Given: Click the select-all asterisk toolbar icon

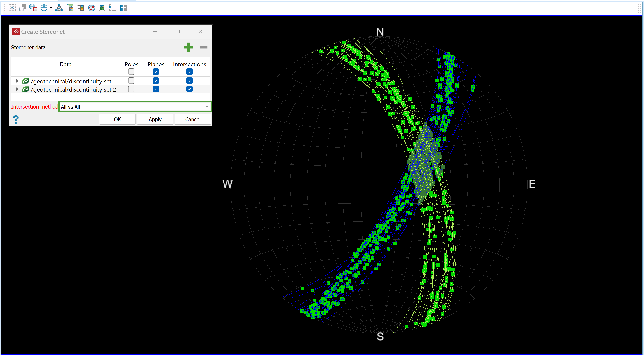Looking at the screenshot, I should click(12, 8).
